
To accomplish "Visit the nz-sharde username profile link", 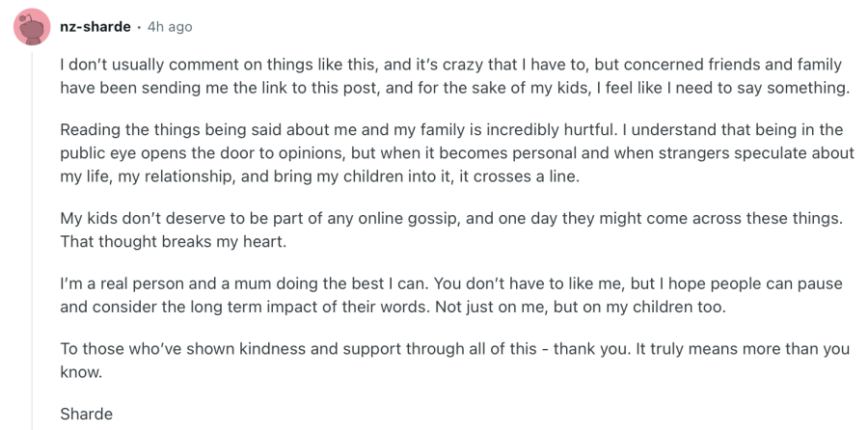I will pyautogui.click(x=95, y=27).
